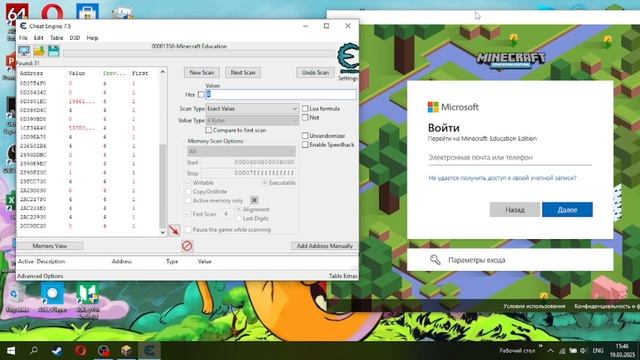Open Opera from the taskbar
Image resolution: width=640 pixels, height=360 pixels.
click(80, 351)
